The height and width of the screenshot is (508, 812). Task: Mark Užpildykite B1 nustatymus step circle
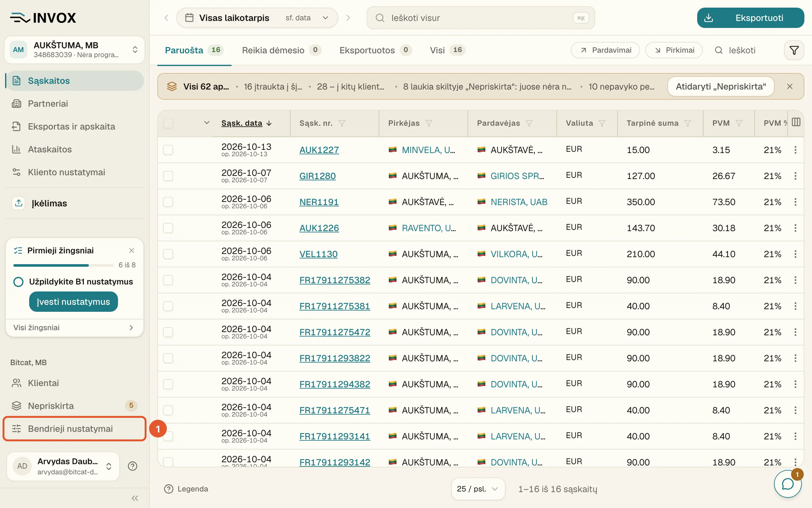click(x=18, y=282)
